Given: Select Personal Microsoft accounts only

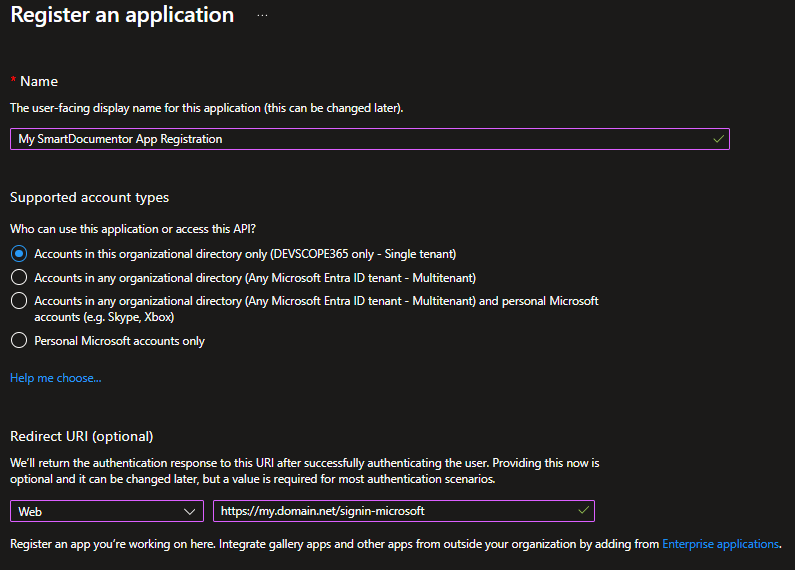Looking at the screenshot, I should coord(18,341).
